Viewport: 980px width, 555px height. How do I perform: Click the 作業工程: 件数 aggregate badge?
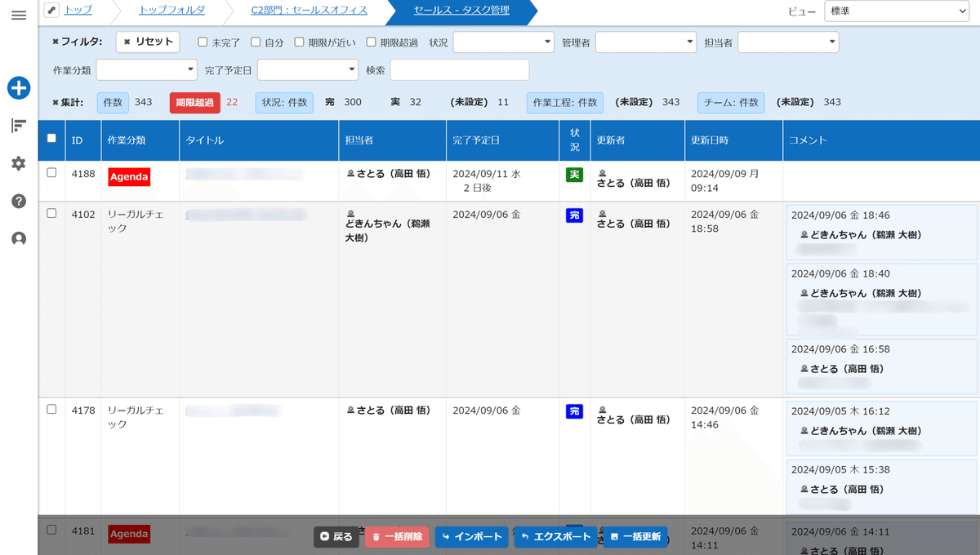(564, 102)
